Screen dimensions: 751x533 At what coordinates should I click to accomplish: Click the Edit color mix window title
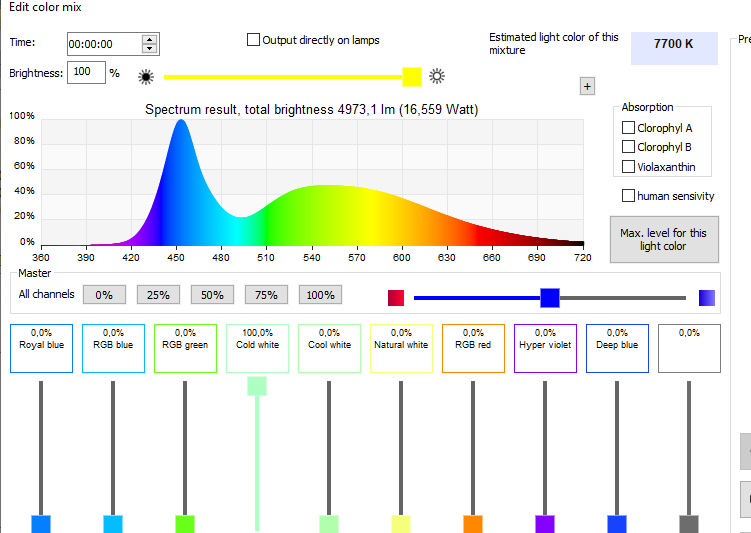[46, 7]
